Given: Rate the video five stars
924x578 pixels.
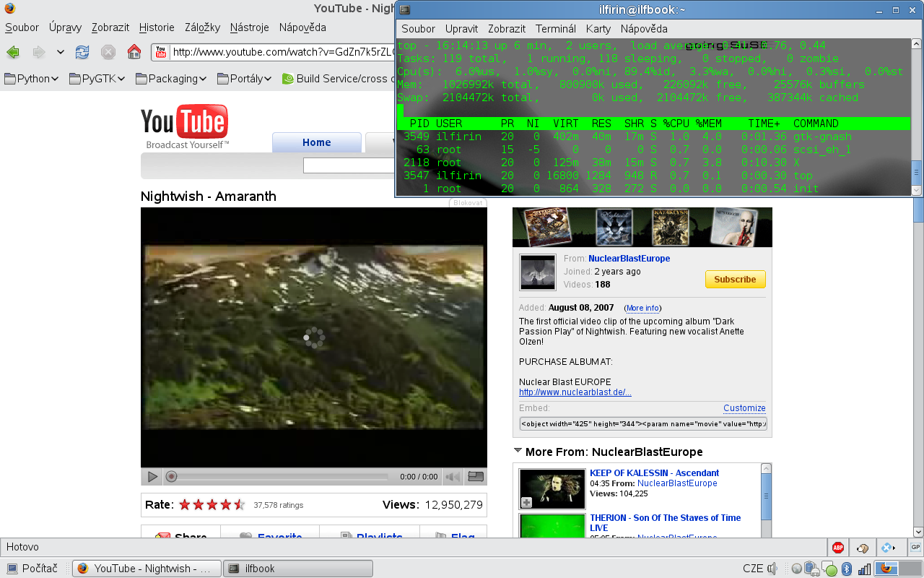Looking at the screenshot, I should (240, 505).
